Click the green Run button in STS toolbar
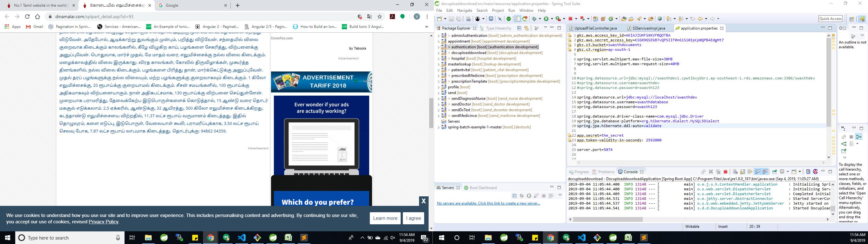The height and width of the screenshot is (244, 868). coord(546,19)
